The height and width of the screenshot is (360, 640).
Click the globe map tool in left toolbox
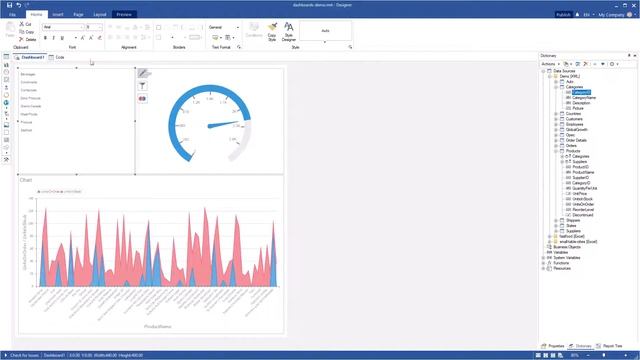click(6, 102)
